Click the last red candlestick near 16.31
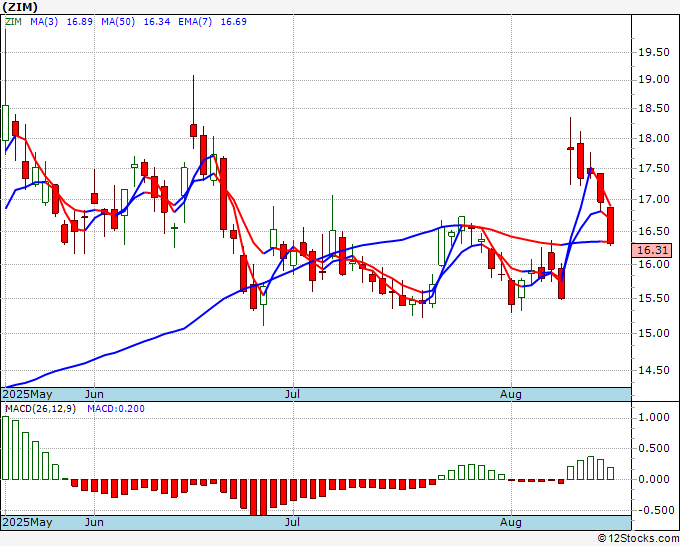 point(610,226)
